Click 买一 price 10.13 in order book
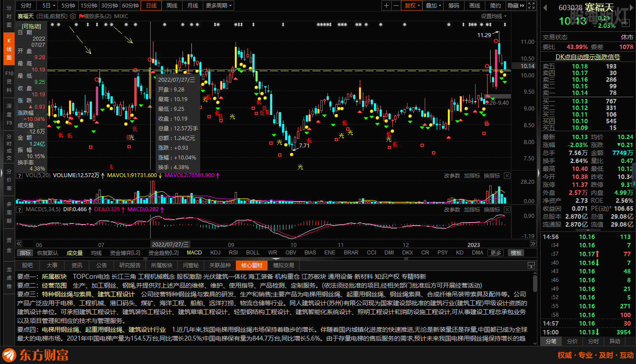 [580, 101]
